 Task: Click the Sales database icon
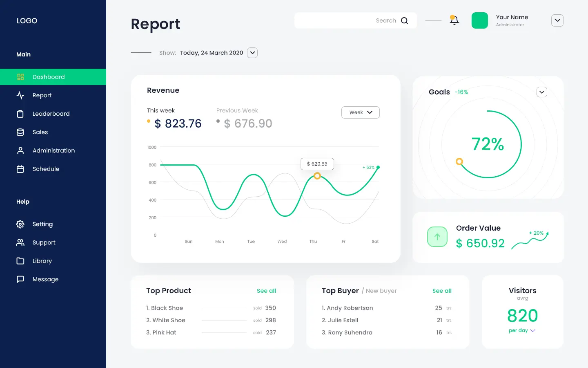click(x=20, y=132)
